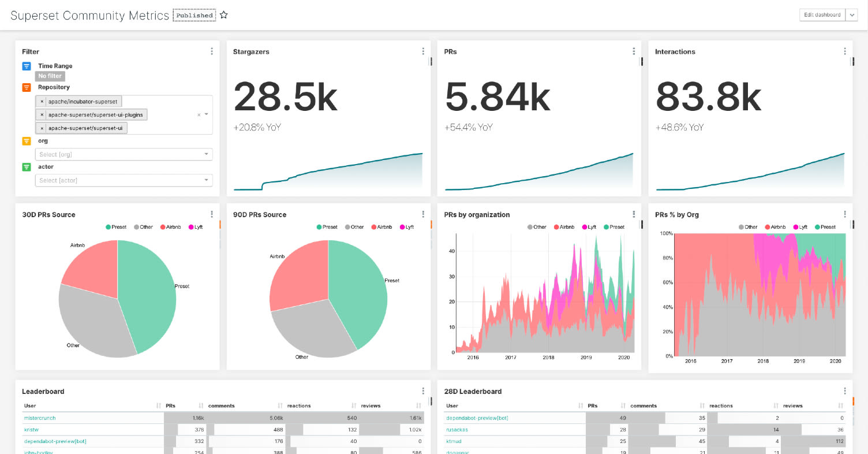The height and width of the screenshot is (454, 868).
Task: Open the 30D PRs Source options menu
Action: 212,214
